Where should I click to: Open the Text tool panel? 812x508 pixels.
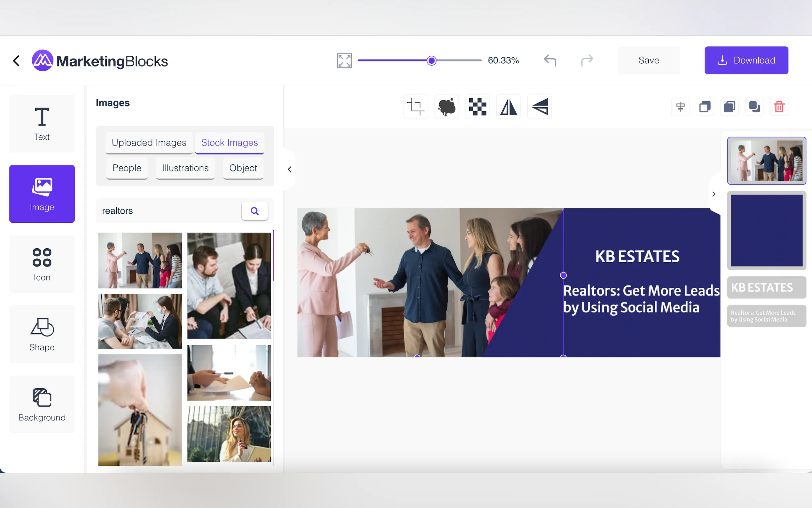point(42,123)
